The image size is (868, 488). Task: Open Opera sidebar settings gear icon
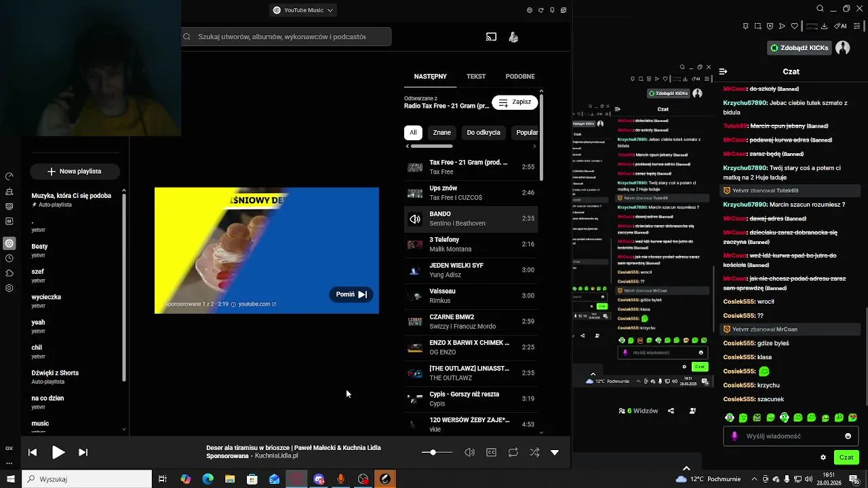(9, 288)
